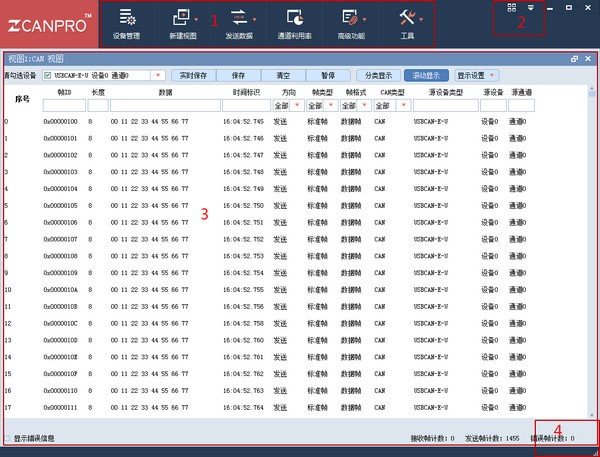This screenshot has width=600, height=457.
Task: Click the 高级功能 advanced functions icon
Action: pos(351,22)
